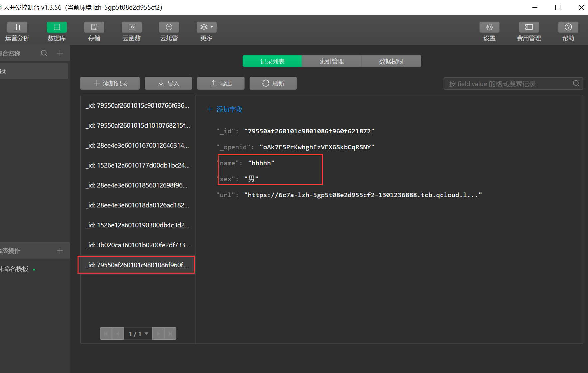This screenshot has height=373, width=588.
Task: Go to first page of records
Action: click(106, 333)
